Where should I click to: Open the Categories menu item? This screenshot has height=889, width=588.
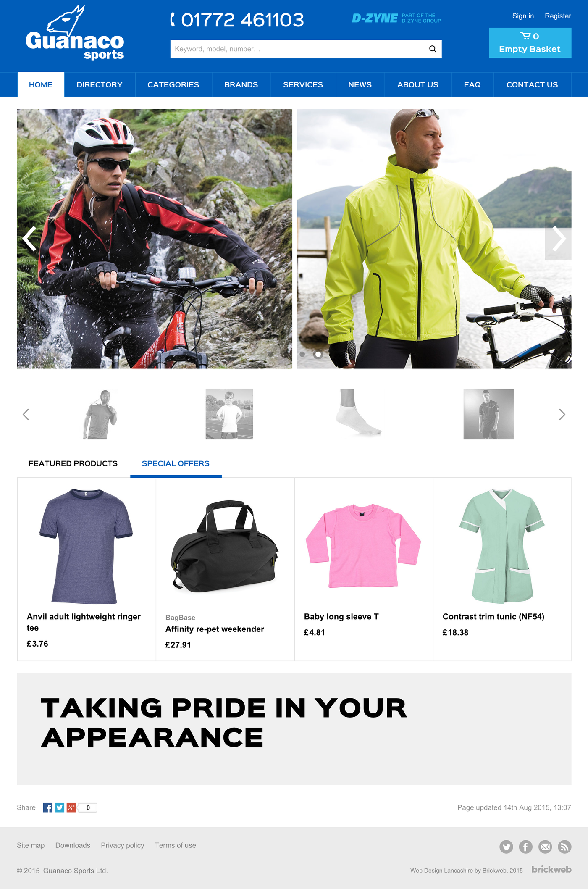(173, 85)
